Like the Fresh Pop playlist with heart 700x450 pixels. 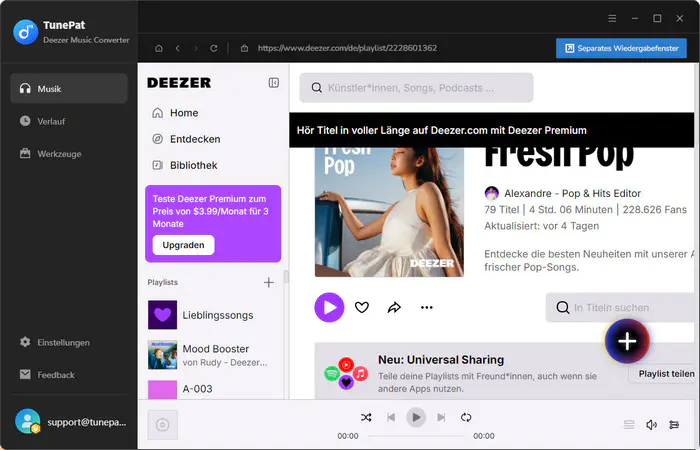coord(362,307)
